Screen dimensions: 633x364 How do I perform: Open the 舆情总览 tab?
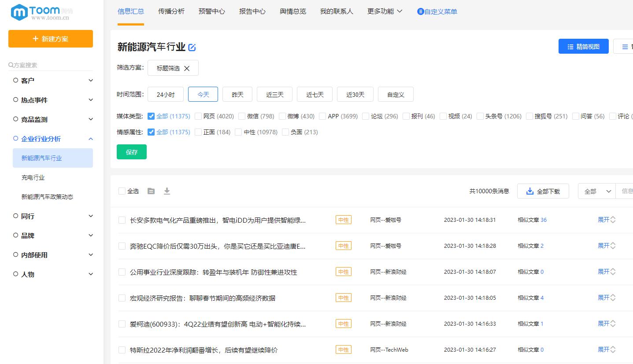tap(292, 11)
